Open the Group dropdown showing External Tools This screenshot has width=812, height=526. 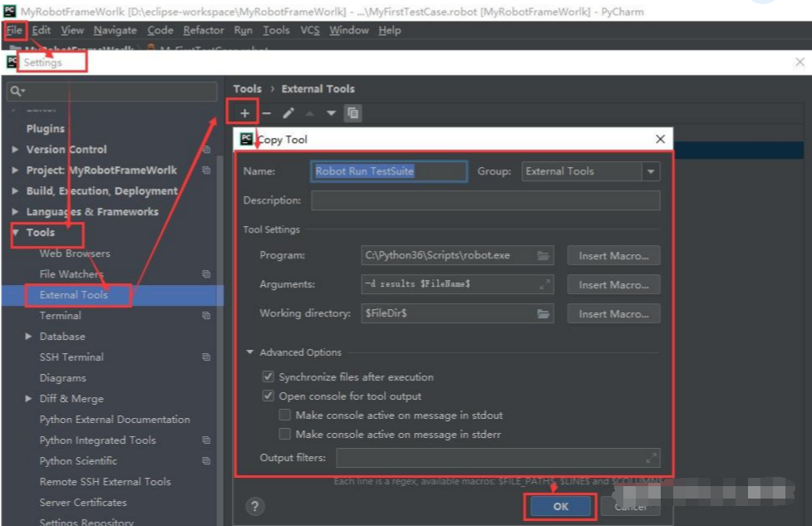coord(650,171)
